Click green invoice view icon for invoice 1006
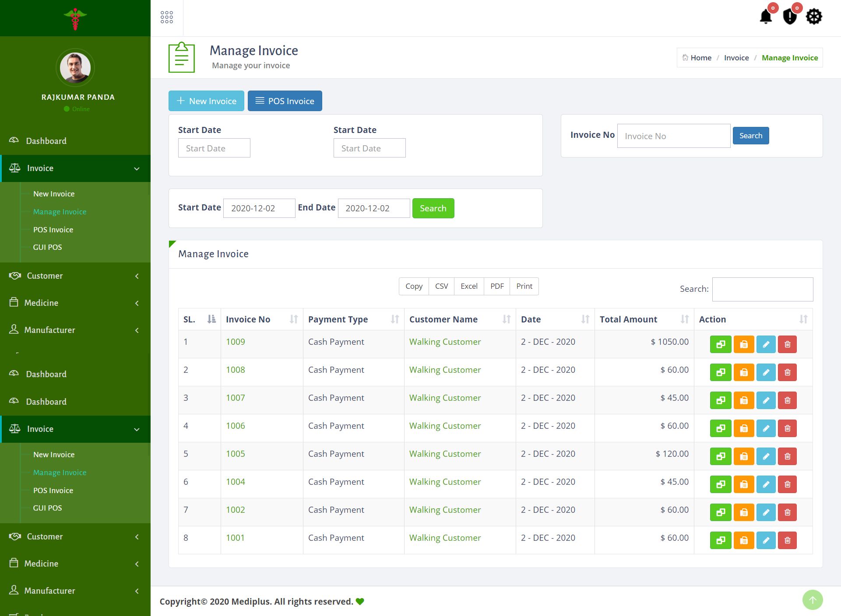This screenshot has height=616, width=841. point(721,428)
